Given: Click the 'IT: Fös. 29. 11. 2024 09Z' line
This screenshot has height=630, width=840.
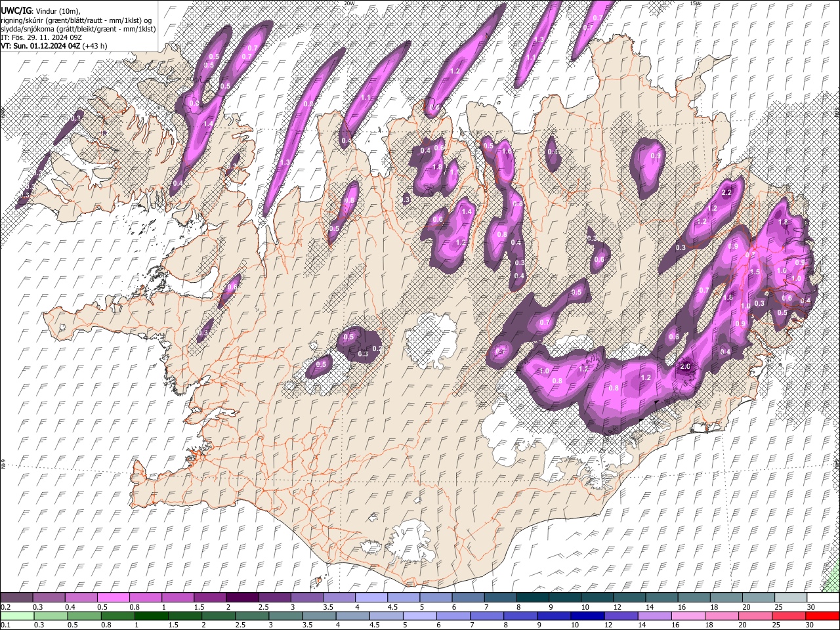Looking at the screenshot, I should click(x=41, y=37).
